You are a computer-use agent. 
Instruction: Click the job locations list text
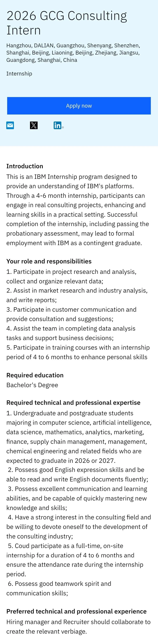73,53
